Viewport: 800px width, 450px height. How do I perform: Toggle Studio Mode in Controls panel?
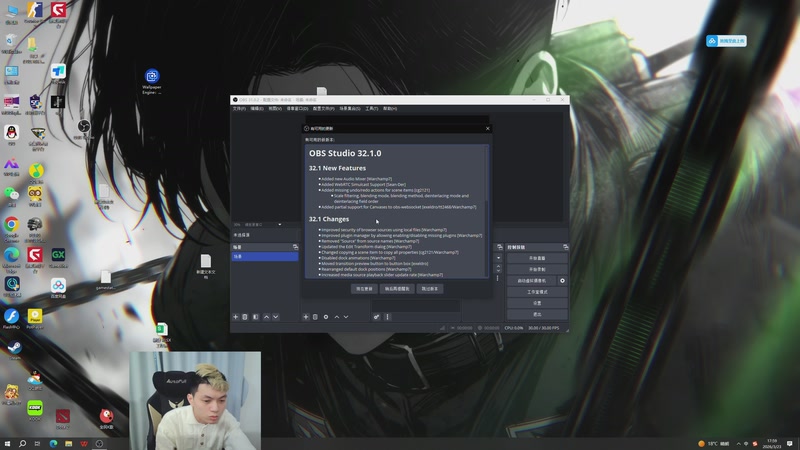(x=537, y=292)
